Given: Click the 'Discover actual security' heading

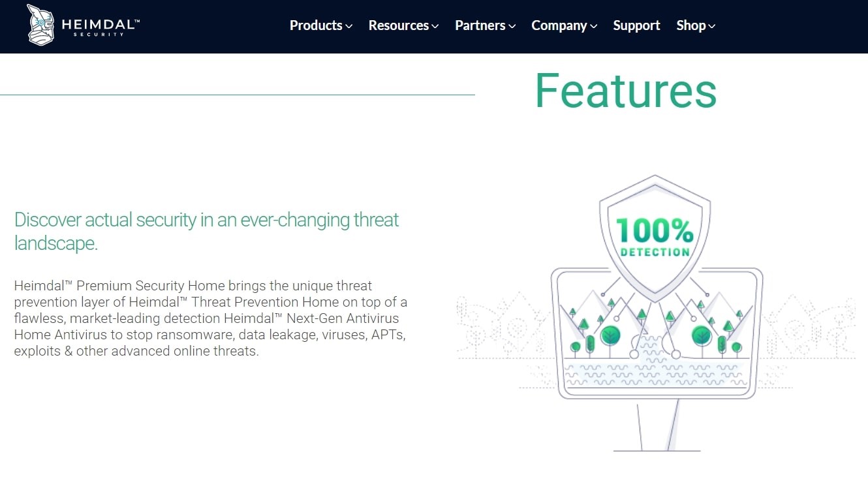Looking at the screenshot, I should [x=206, y=232].
